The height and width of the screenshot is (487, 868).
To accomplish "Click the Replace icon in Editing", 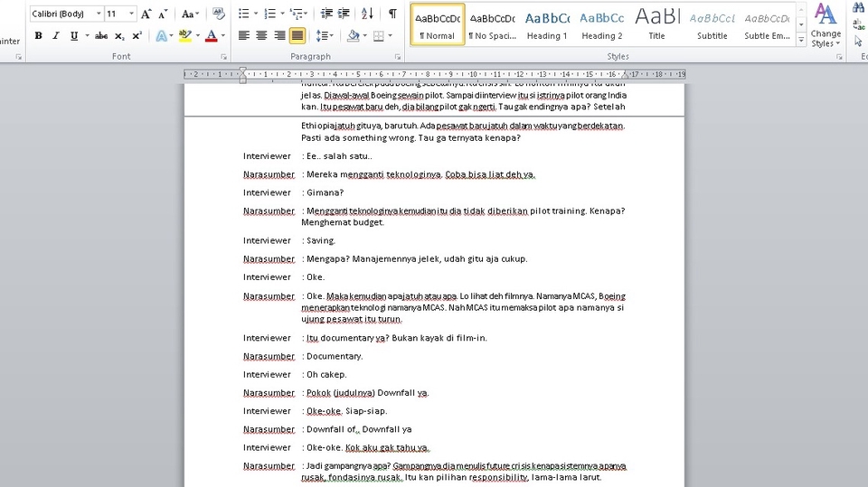I will [x=859, y=23].
